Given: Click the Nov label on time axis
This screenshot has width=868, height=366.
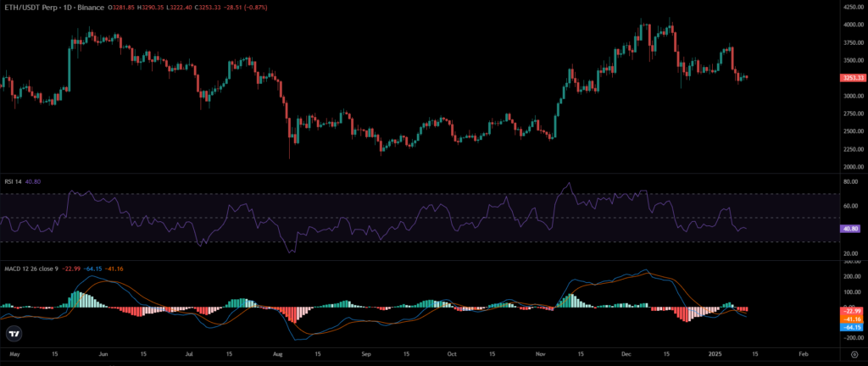Looking at the screenshot, I should 542,353.
